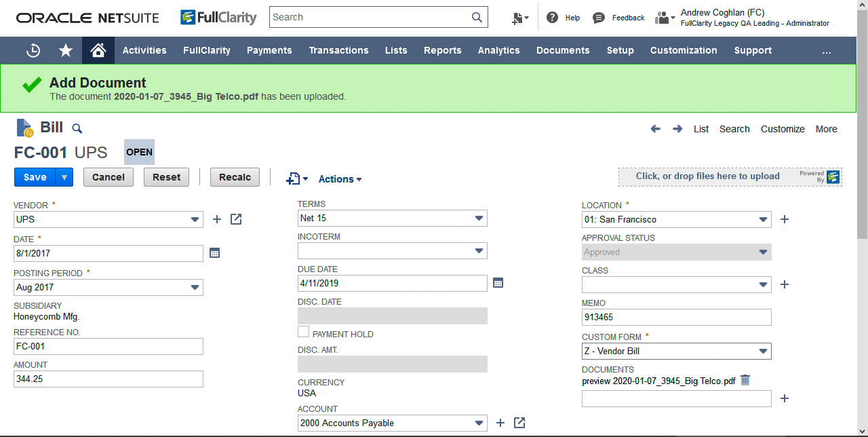
Task: Open recent records via the clock icon
Action: pyautogui.click(x=33, y=50)
